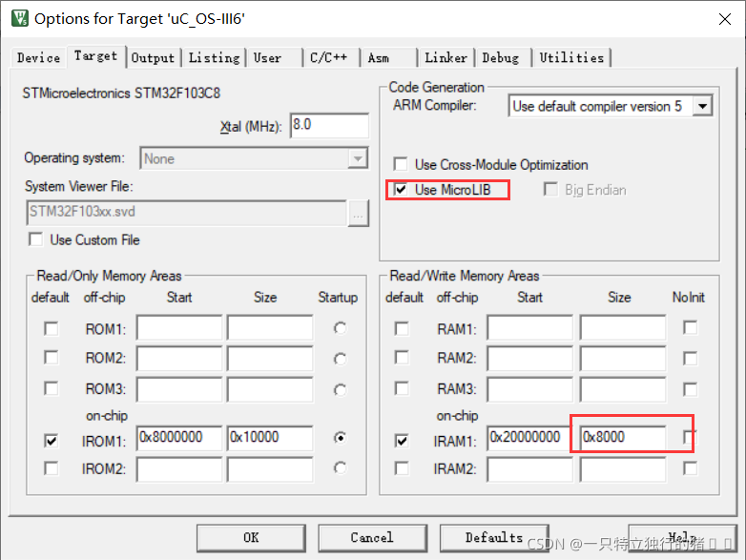Image resolution: width=746 pixels, height=560 pixels.
Task: Click the Defaults button
Action: tap(494, 538)
